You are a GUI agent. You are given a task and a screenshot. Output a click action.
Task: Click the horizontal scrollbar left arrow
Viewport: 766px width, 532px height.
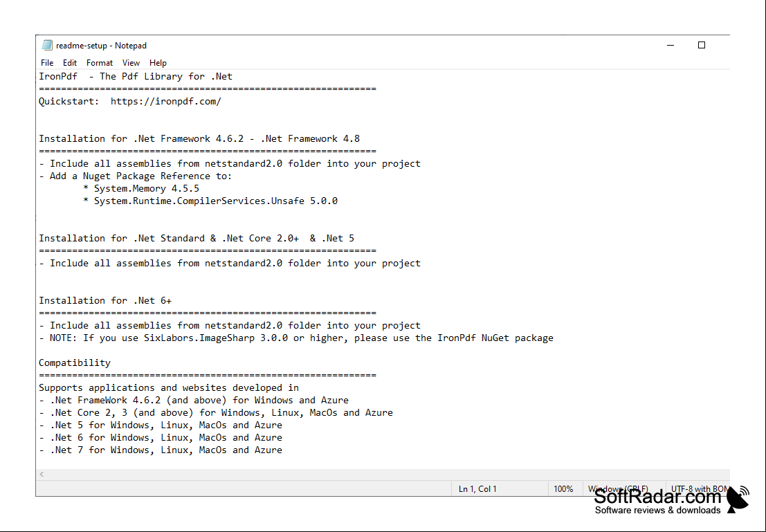[x=42, y=474]
